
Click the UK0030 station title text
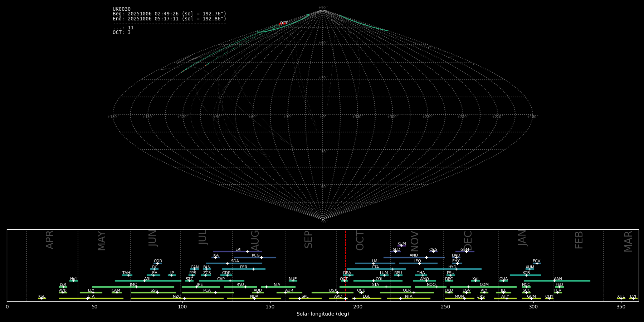[122, 9]
